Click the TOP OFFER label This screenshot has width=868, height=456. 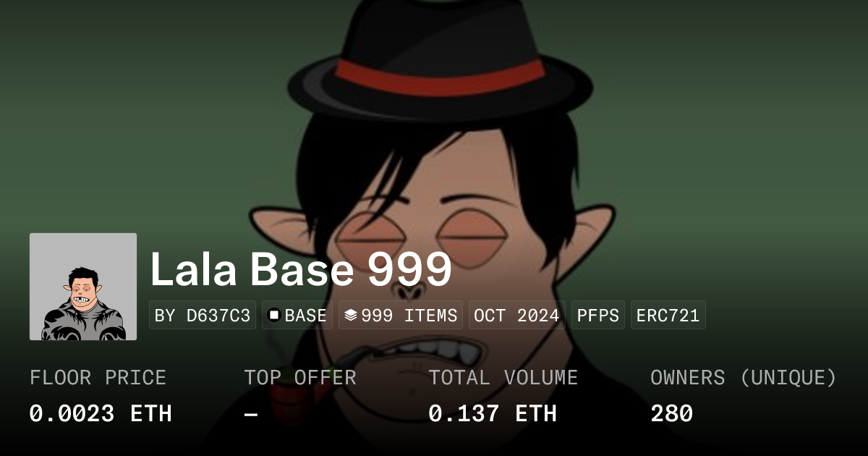[x=300, y=378]
